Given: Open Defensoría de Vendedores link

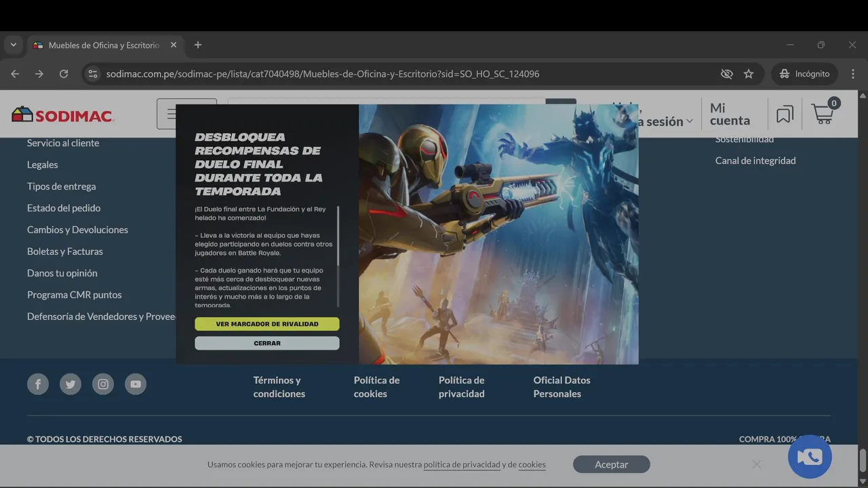Looking at the screenshot, I should pos(102,317).
